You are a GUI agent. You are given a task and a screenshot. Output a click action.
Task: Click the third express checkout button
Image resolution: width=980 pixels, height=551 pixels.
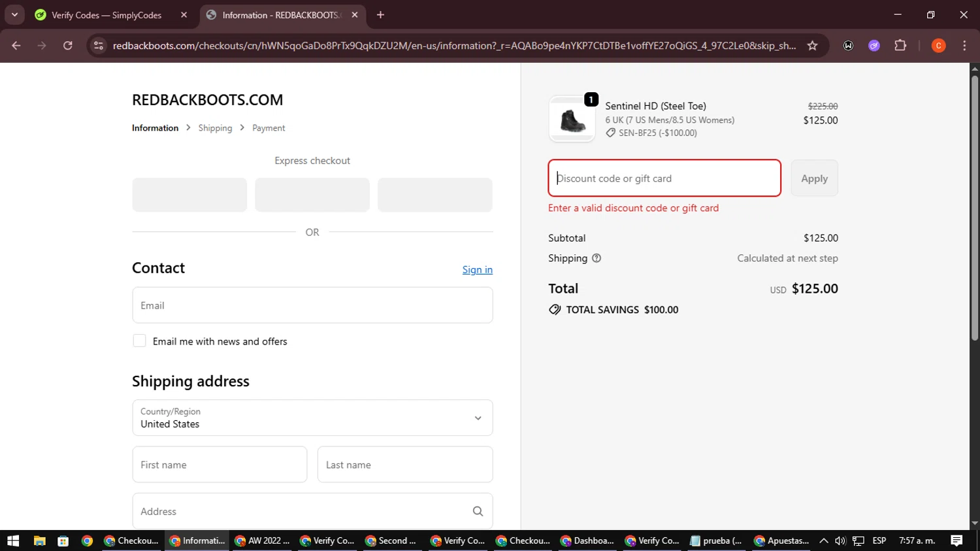pos(435,195)
